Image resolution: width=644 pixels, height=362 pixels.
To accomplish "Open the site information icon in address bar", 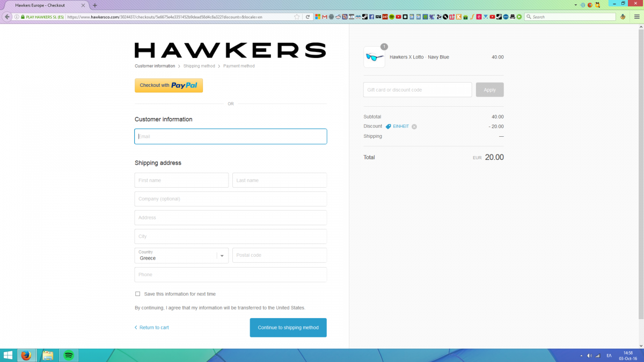I will (17, 17).
